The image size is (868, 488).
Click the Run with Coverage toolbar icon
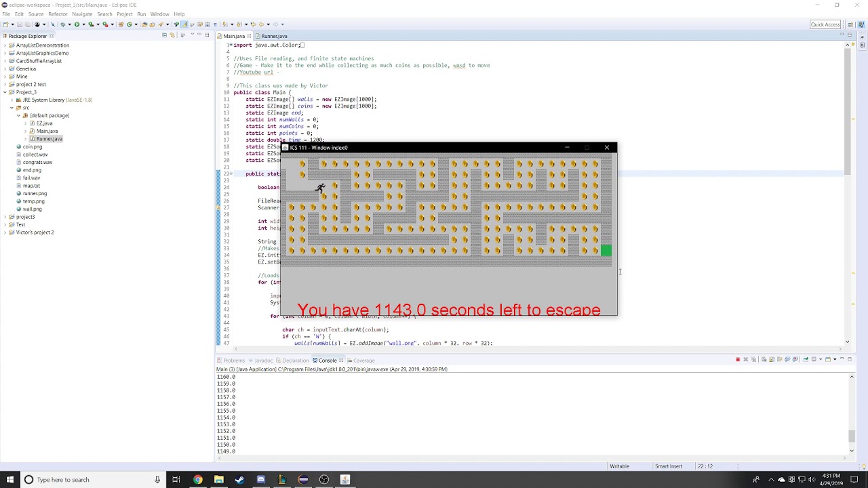(91, 24)
